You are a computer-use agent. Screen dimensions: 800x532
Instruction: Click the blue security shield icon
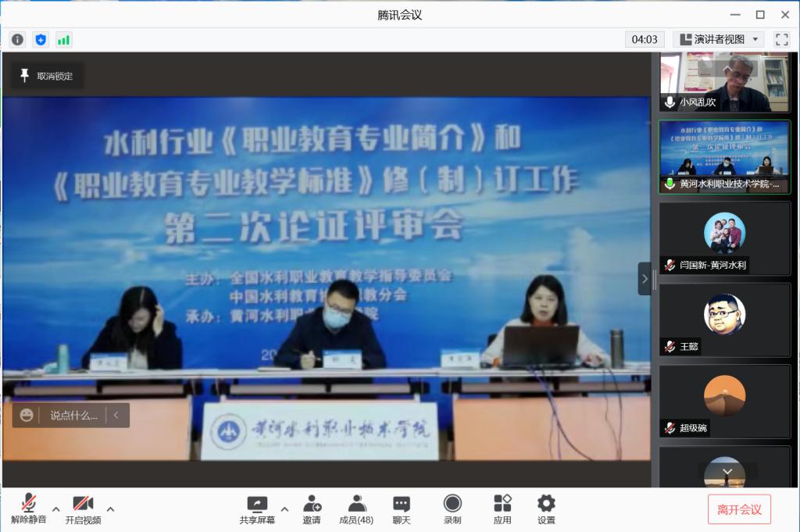point(41,39)
